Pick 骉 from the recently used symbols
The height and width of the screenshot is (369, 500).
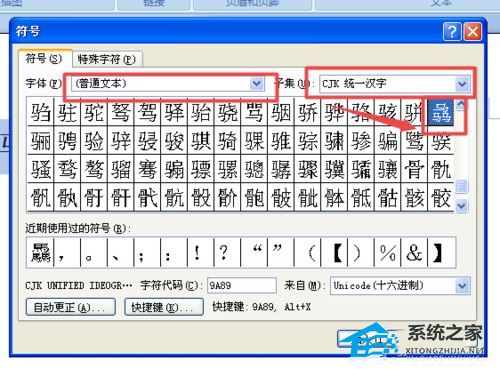click(40, 253)
